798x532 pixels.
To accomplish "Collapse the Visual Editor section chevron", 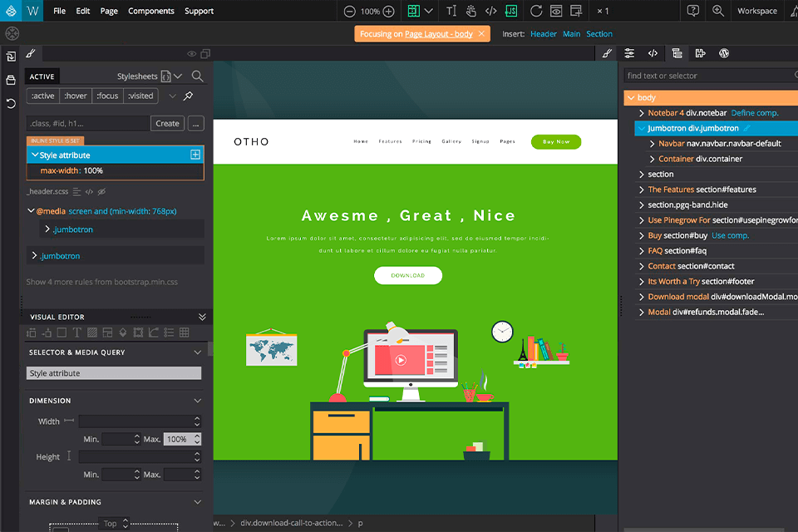I will tap(202, 317).
